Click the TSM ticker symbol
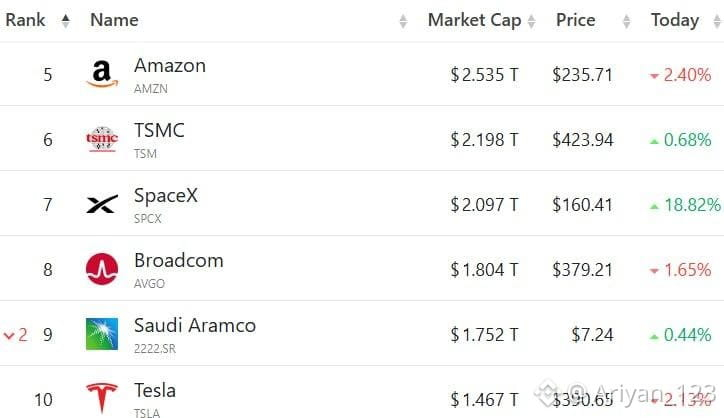The image size is (724, 418). 145,153
